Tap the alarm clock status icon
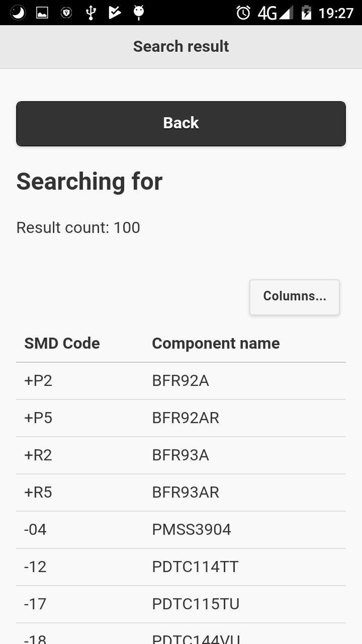Image resolution: width=362 pixels, height=644 pixels. click(243, 13)
